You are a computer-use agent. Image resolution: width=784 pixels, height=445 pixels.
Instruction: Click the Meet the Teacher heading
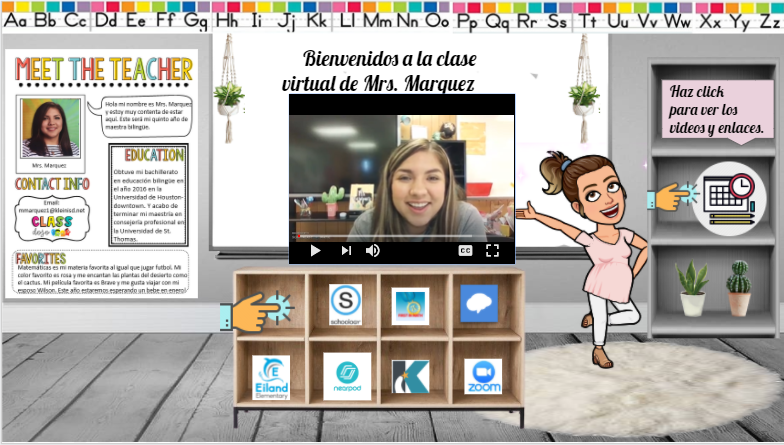(104, 70)
